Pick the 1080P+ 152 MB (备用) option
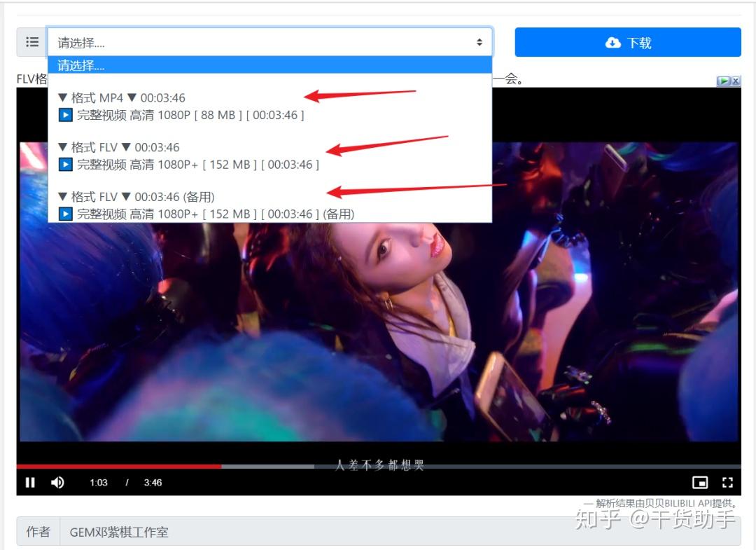The image size is (756, 550). (x=206, y=214)
